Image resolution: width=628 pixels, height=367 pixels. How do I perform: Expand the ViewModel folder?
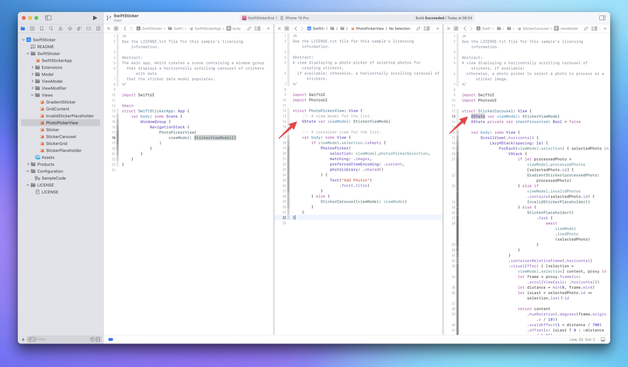tap(32, 81)
